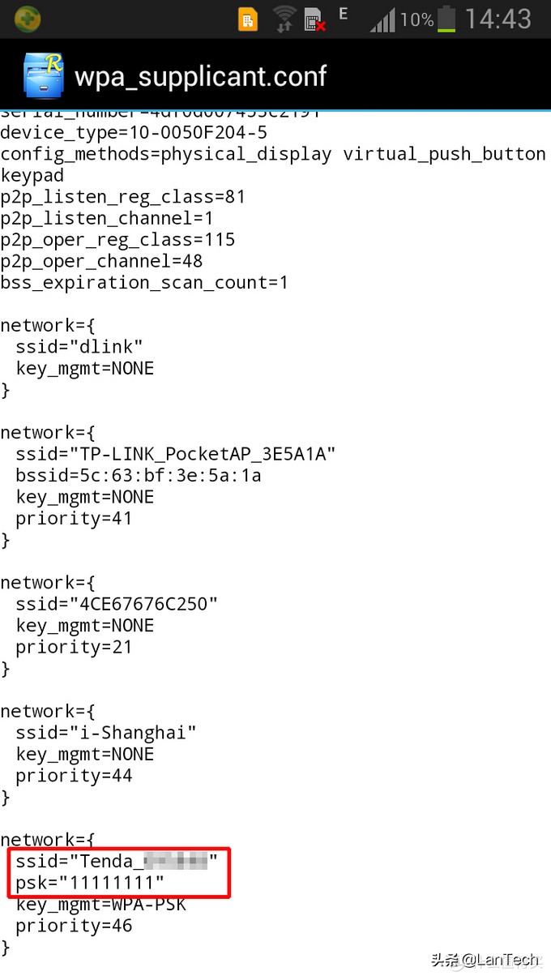Click the priority=46 line

coord(74,925)
